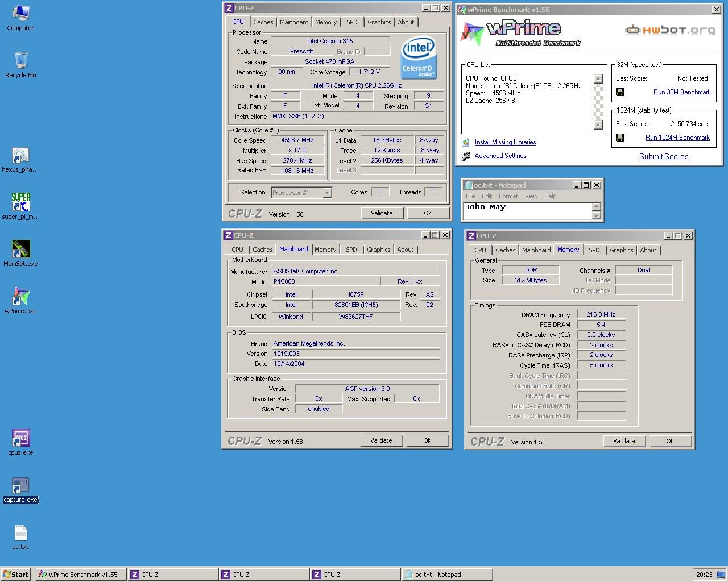Select the oc.txt file icon on desktop
Screen dimensions: 728x582
20,537
